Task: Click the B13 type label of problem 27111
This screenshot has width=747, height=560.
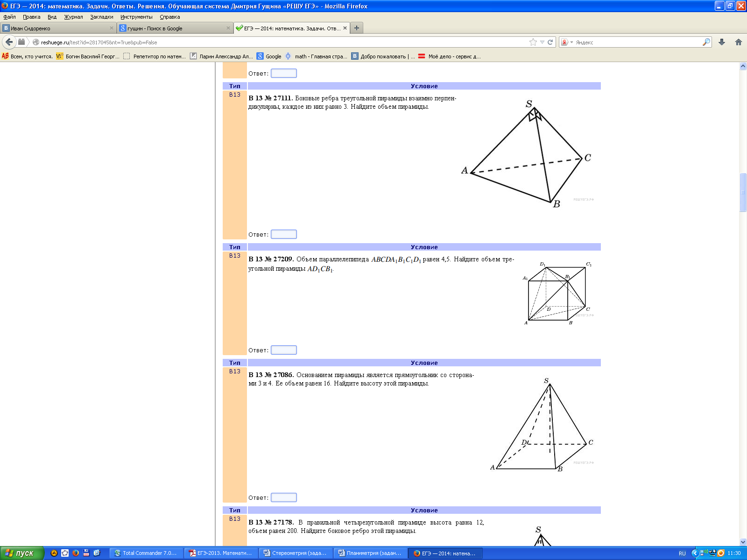Action: tap(235, 95)
